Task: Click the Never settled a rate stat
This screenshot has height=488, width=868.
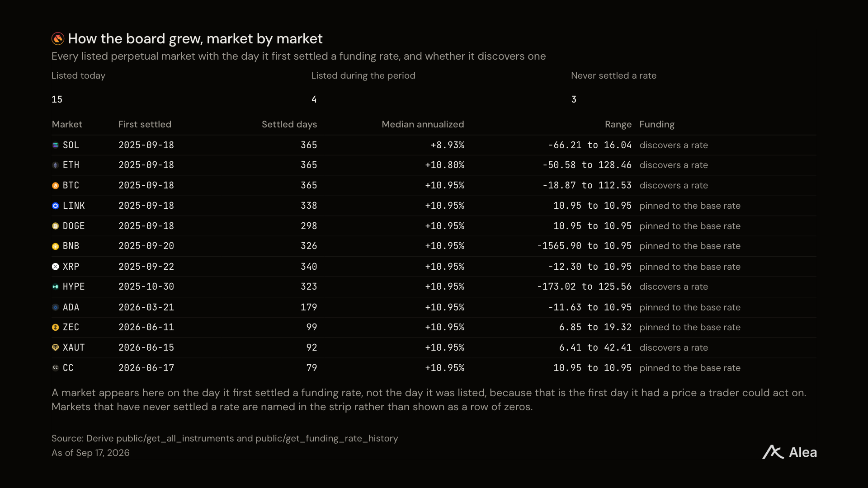Action: [613, 88]
